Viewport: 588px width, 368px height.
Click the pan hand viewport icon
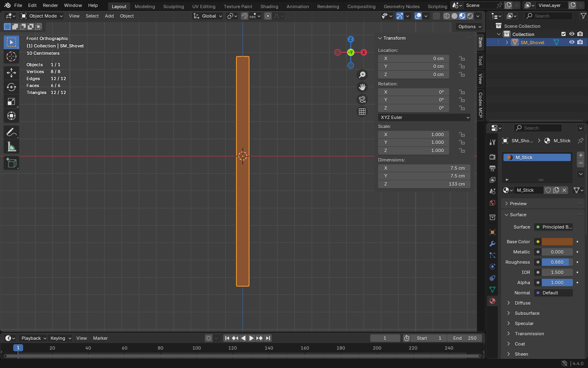click(362, 87)
